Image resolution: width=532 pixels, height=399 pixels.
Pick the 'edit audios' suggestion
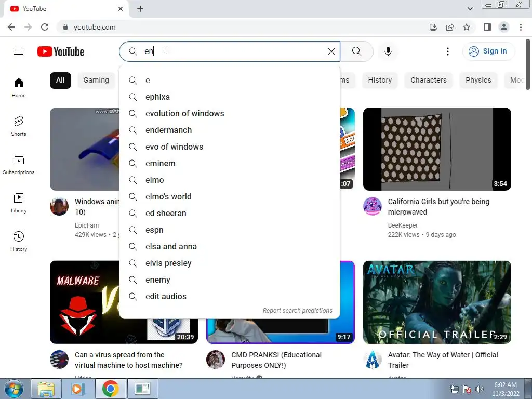pos(230,297)
